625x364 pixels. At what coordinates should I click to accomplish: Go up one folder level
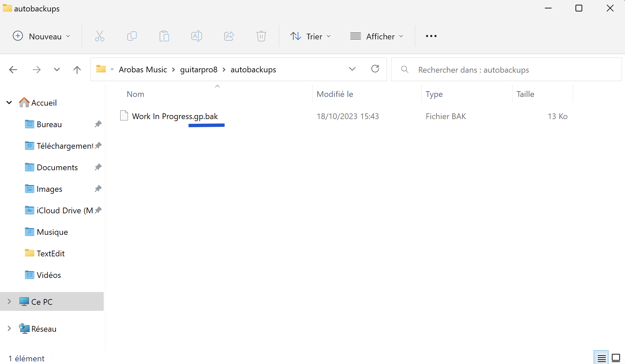point(77,70)
